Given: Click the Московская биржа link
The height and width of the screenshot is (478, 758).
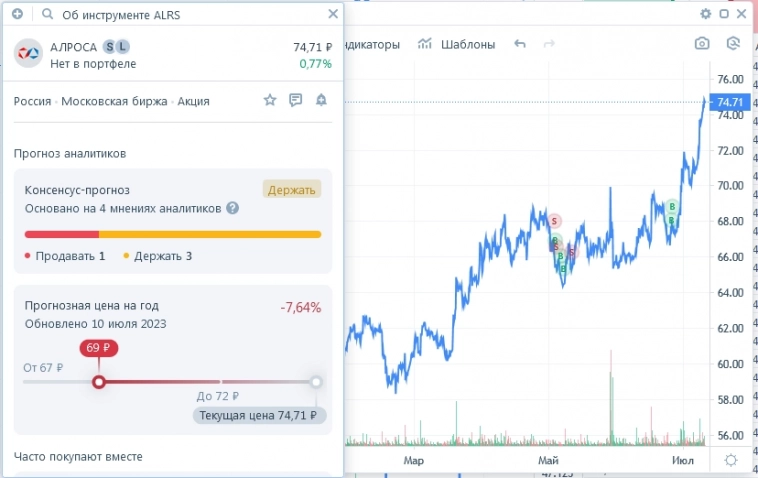Looking at the screenshot, I should (x=116, y=101).
